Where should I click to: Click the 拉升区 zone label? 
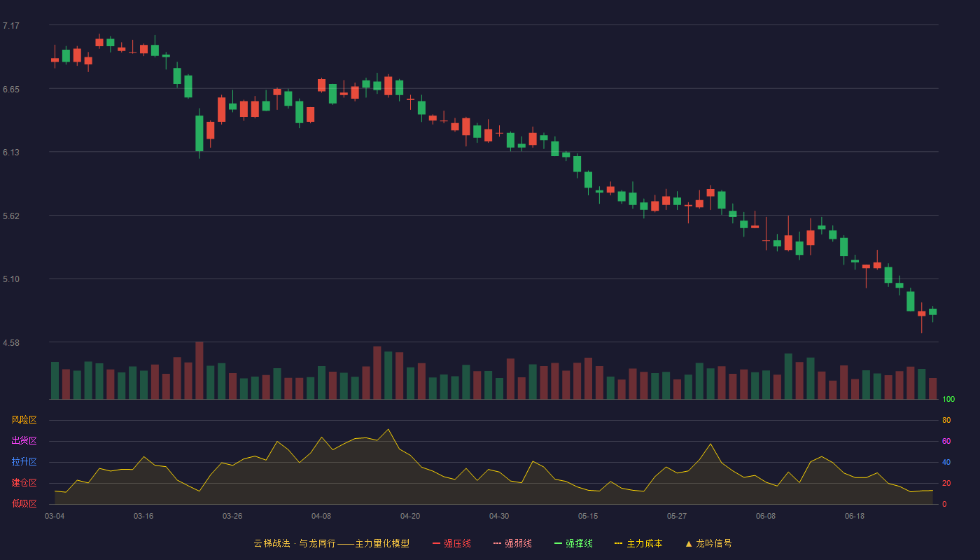[24, 462]
